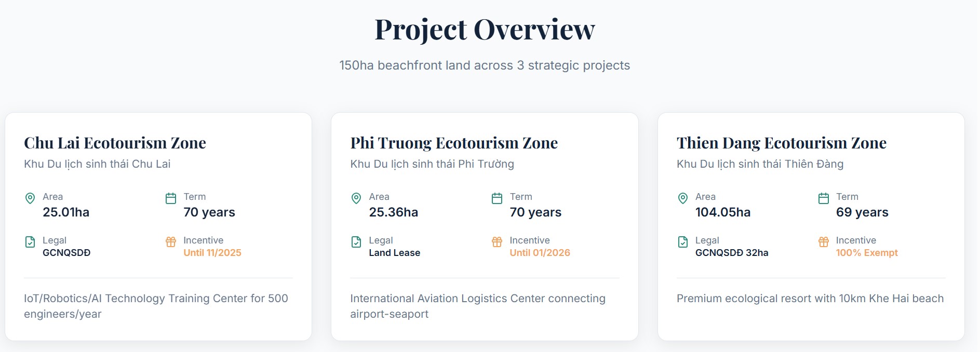Click the Phi Truong area map pin icon

[x=356, y=198]
